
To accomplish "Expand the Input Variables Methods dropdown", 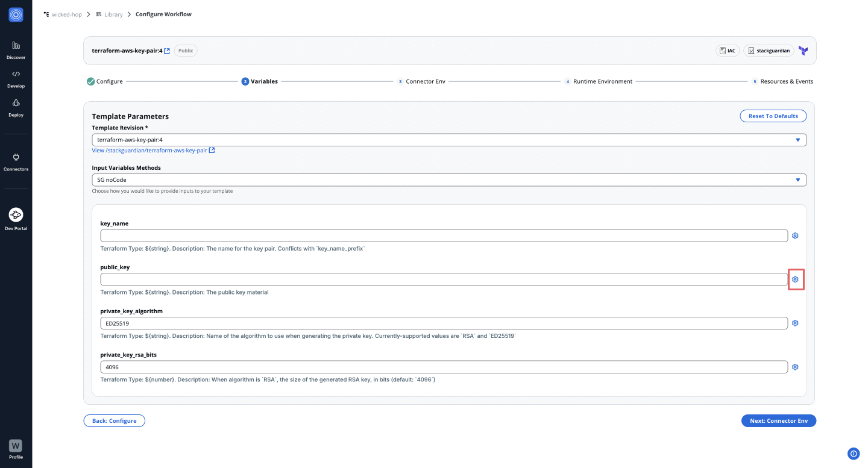I will tap(797, 179).
